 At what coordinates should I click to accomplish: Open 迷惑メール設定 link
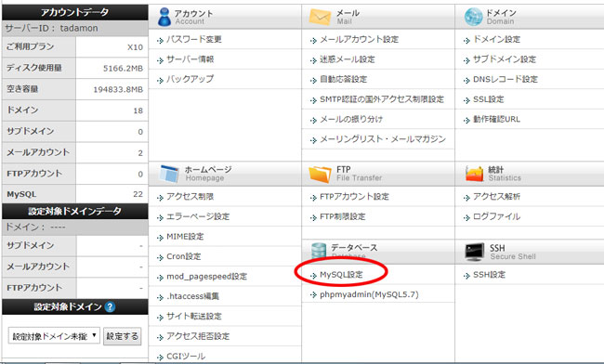pyautogui.click(x=348, y=59)
